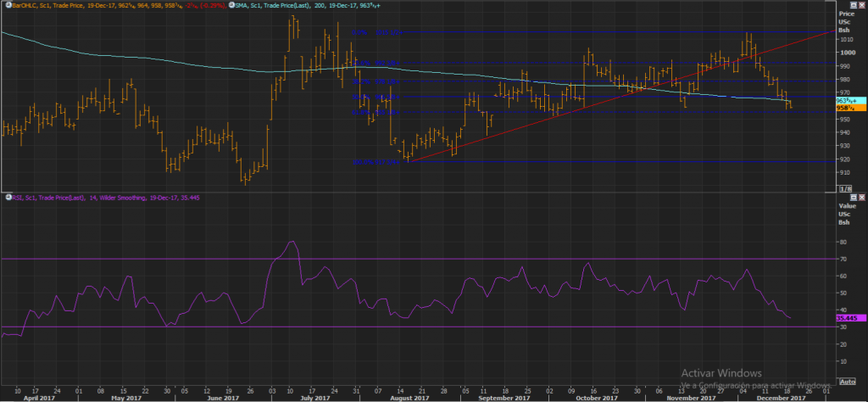This screenshot has height=402, width=868.
Task: Click the November 2017 month label
Action: click(690, 398)
